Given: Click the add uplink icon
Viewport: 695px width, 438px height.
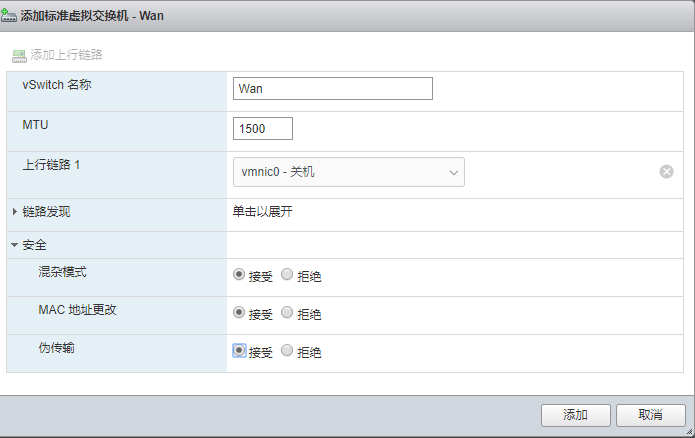Looking at the screenshot, I should [19, 54].
